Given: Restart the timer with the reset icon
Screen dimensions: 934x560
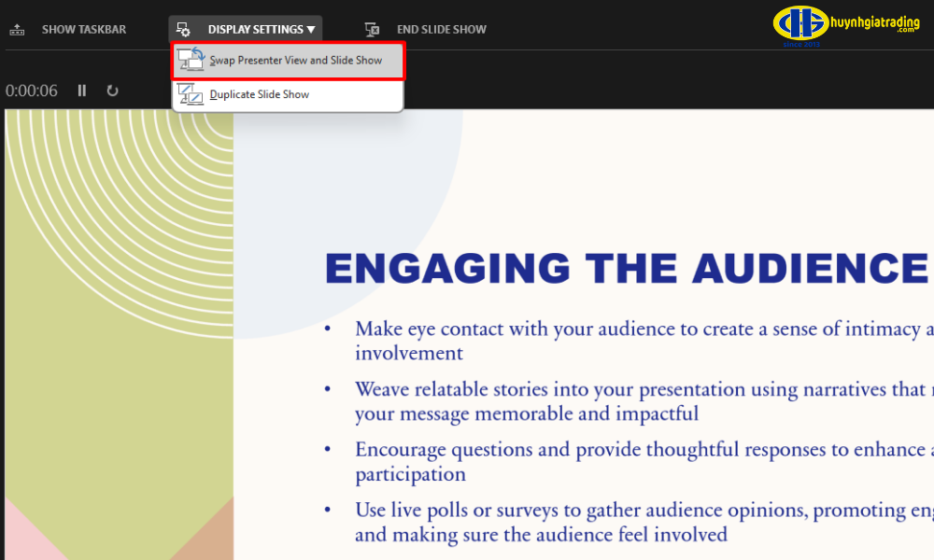Looking at the screenshot, I should (x=112, y=91).
